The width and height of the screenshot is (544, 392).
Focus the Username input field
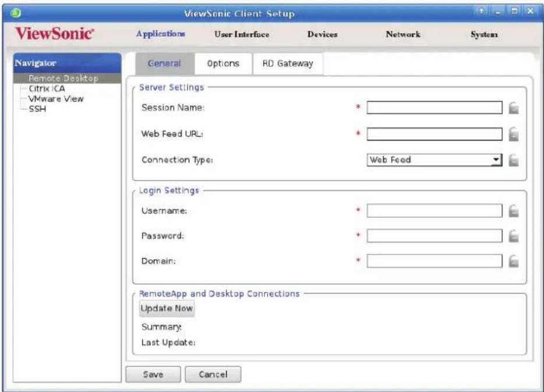435,211
